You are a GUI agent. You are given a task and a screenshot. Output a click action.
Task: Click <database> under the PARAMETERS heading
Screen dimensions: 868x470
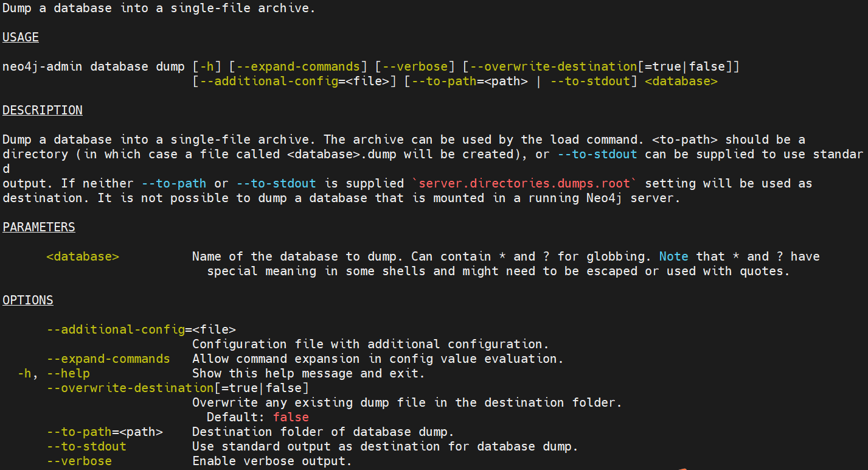tap(83, 256)
